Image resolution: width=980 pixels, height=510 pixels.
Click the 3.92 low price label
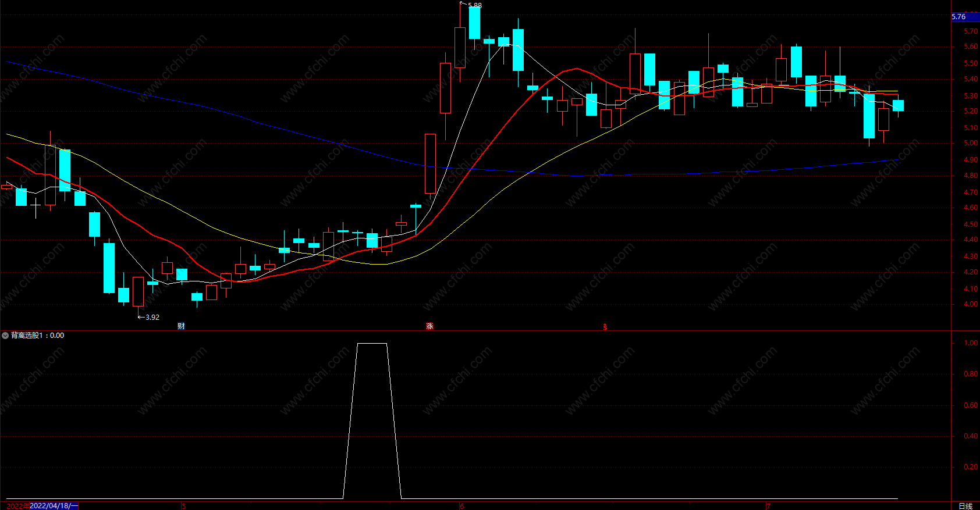pos(152,317)
